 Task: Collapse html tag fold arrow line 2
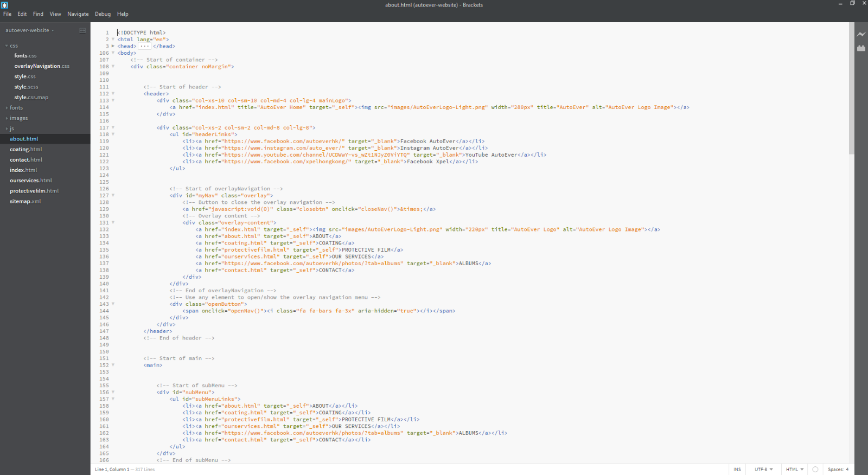point(113,40)
